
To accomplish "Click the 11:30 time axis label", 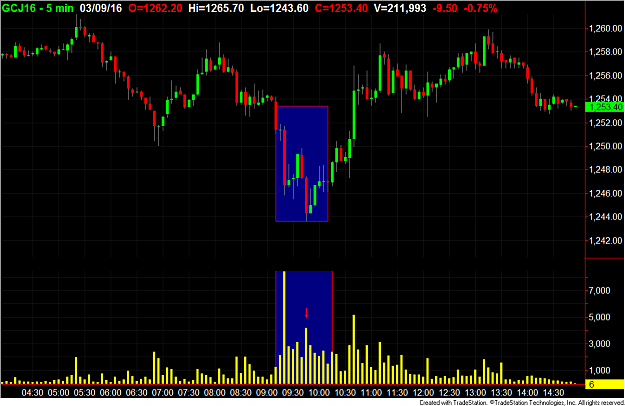I will tap(397, 393).
